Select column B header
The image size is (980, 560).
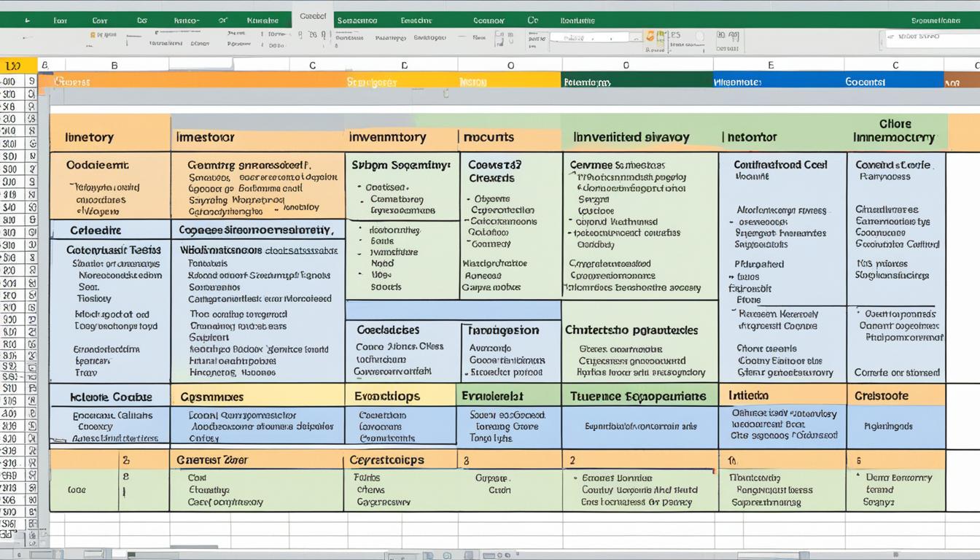(x=114, y=66)
